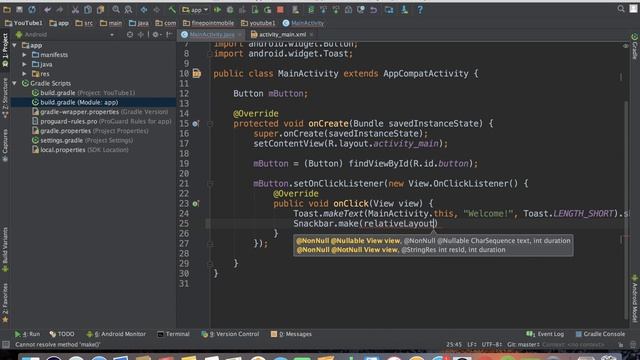This screenshot has height=360, width=640.
Task: Select the settings.gradle file
Action: [82, 140]
